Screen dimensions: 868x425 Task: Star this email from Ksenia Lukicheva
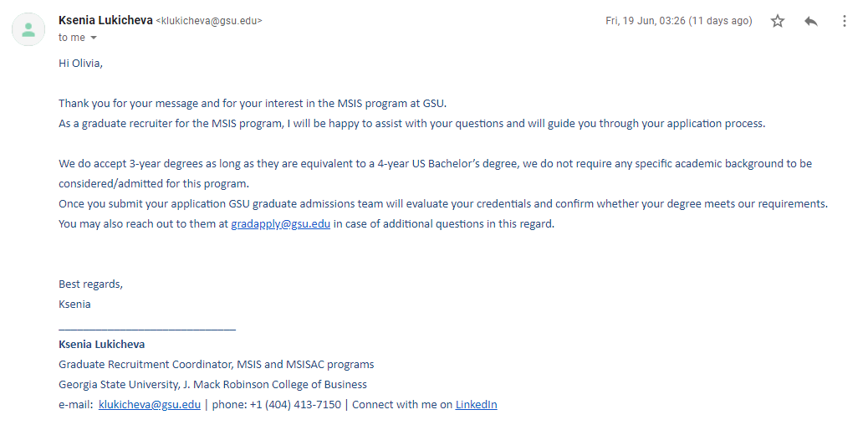pyautogui.click(x=778, y=21)
